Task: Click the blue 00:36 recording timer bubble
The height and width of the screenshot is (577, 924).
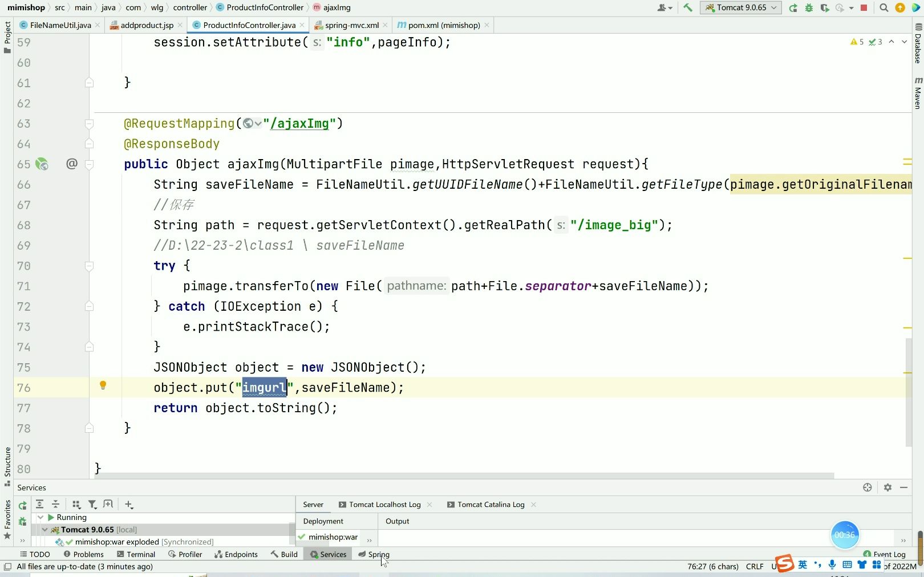Action: click(x=845, y=535)
